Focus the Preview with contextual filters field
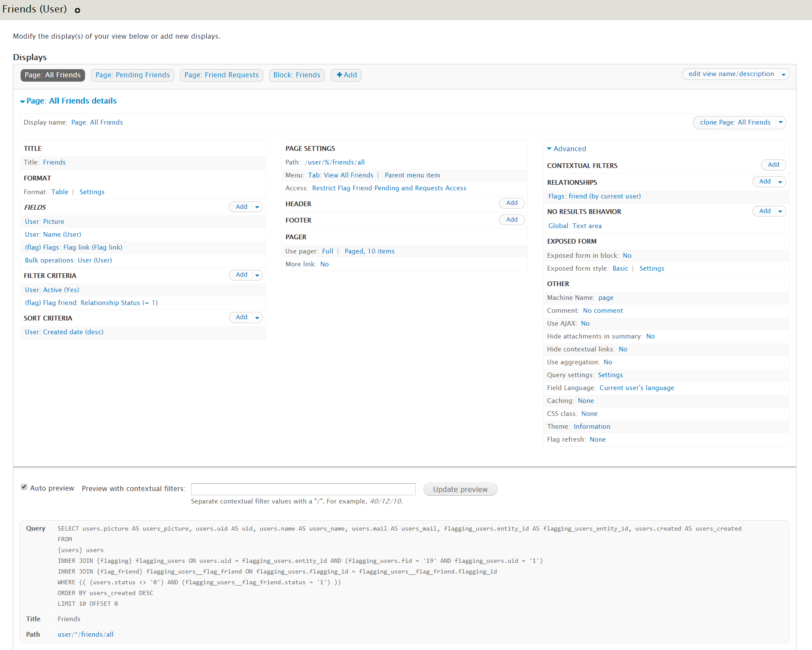Viewport: 812px width, 650px height. click(303, 489)
